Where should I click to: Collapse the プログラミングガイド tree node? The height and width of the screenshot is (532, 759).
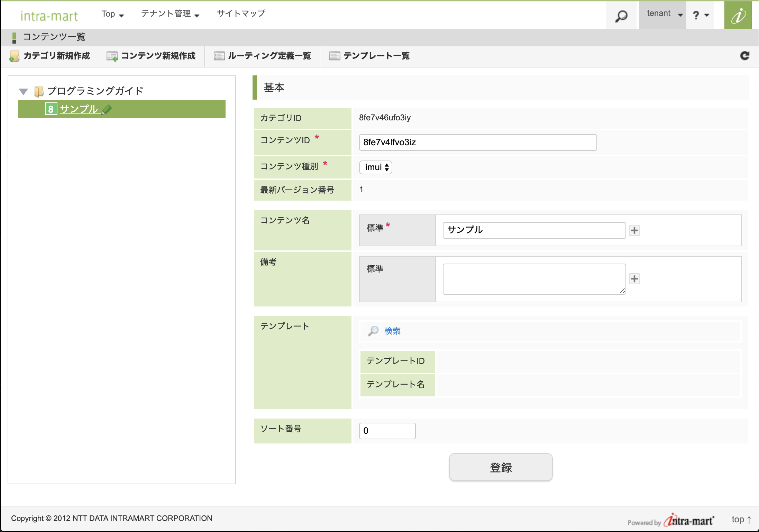(x=23, y=92)
